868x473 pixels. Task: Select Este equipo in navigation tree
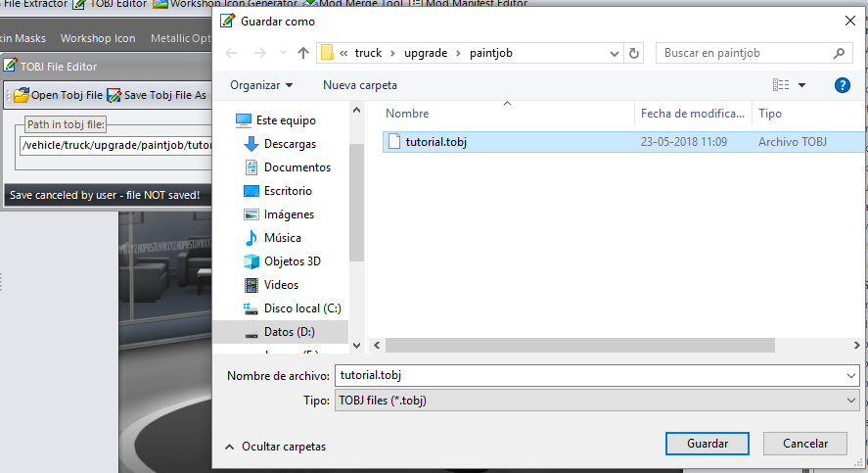[x=286, y=120]
